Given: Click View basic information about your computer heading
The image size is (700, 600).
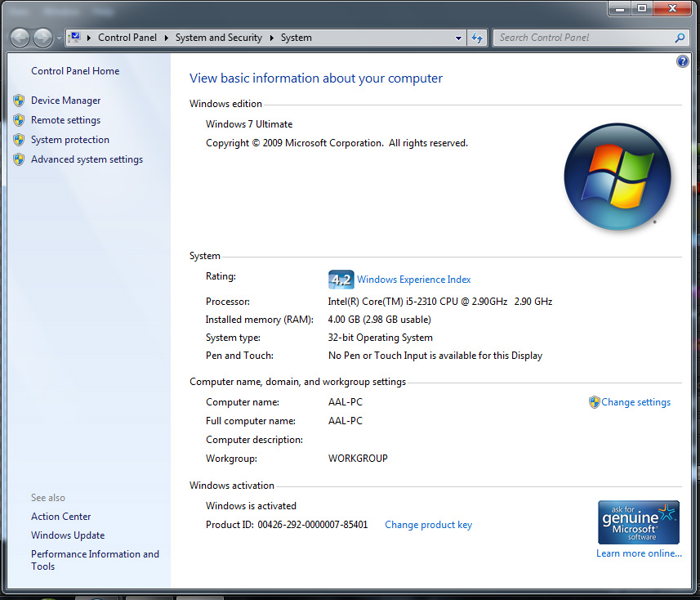Looking at the screenshot, I should click(x=316, y=78).
